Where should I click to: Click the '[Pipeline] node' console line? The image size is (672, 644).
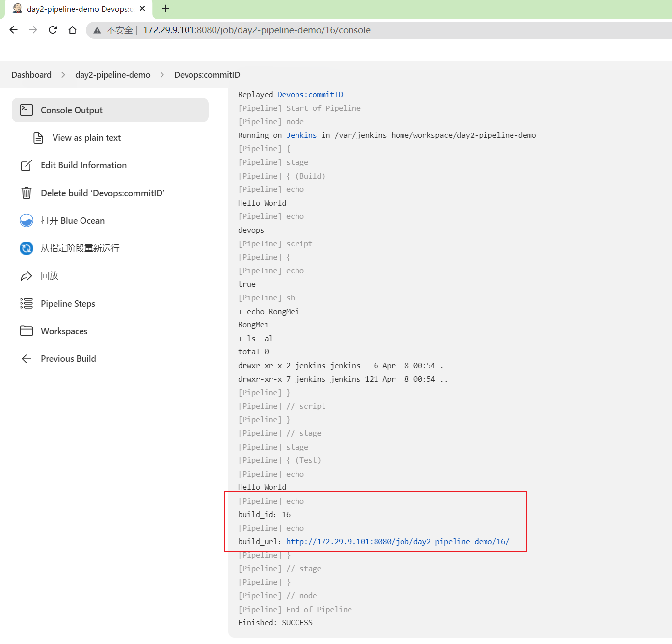(x=271, y=122)
